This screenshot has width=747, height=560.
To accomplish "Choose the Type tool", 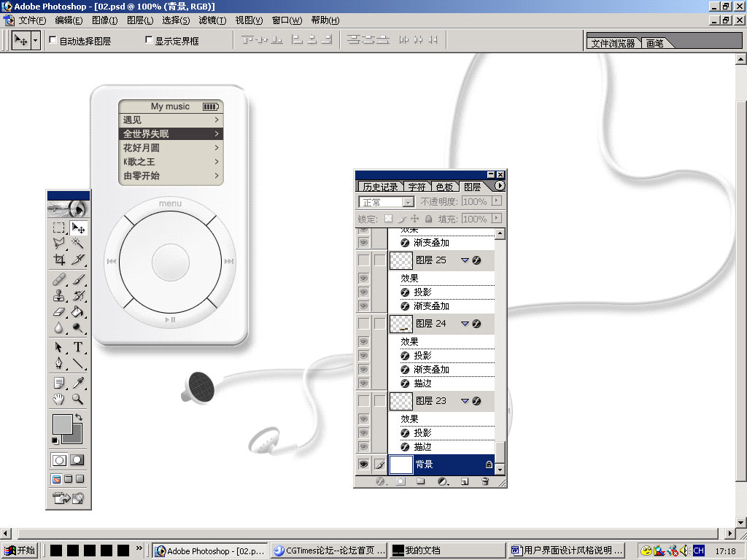I will tap(78, 346).
